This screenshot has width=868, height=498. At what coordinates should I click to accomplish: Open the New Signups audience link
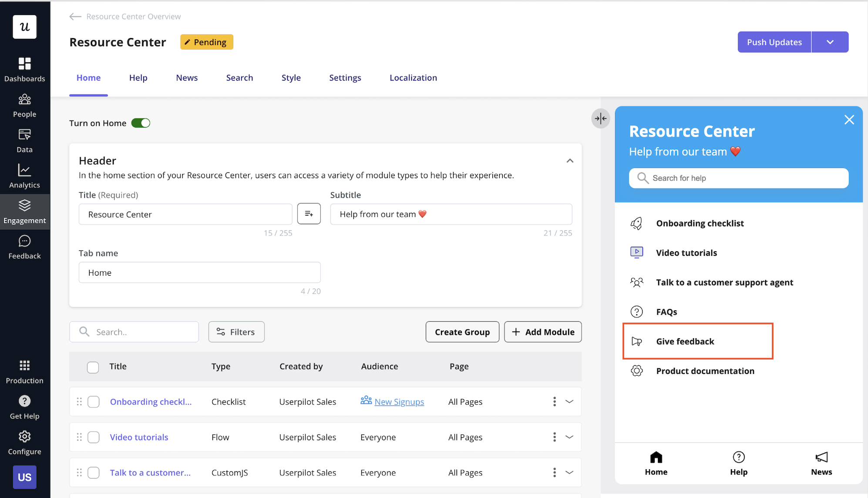click(399, 402)
